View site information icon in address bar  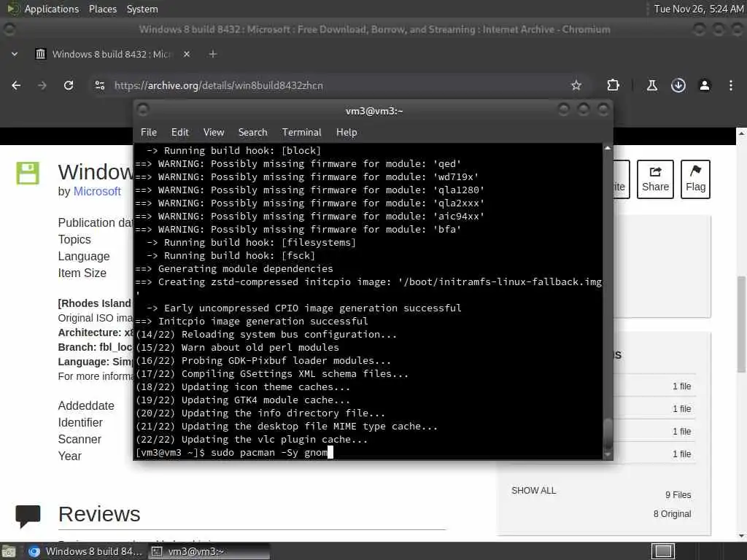(99, 85)
